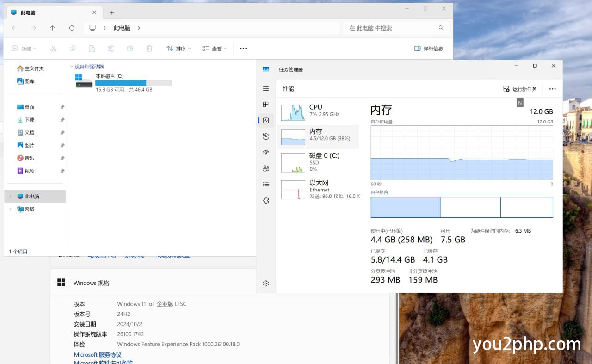Screen dimensions: 592x364
Task: Open Services puzzle icon in Task Manager
Action: pyautogui.click(x=266, y=200)
